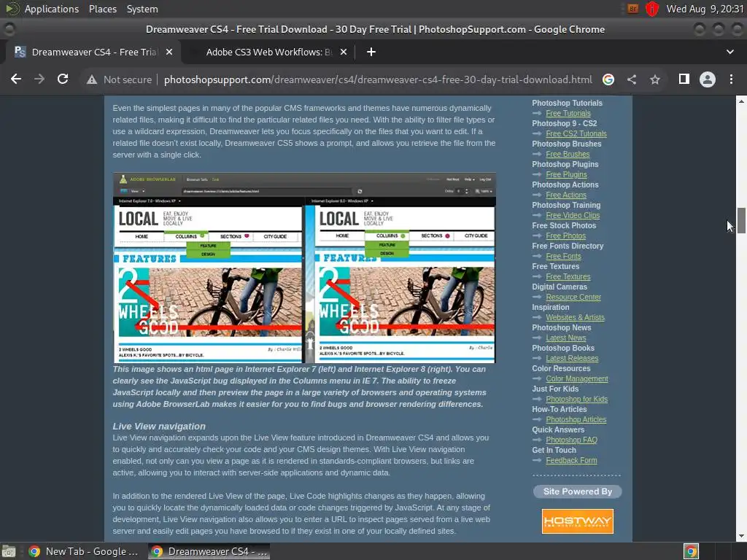Viewport: 747px width, 560px height.
Task: Switch to New Tab - Google taskbar window
Action: (83, 552)
